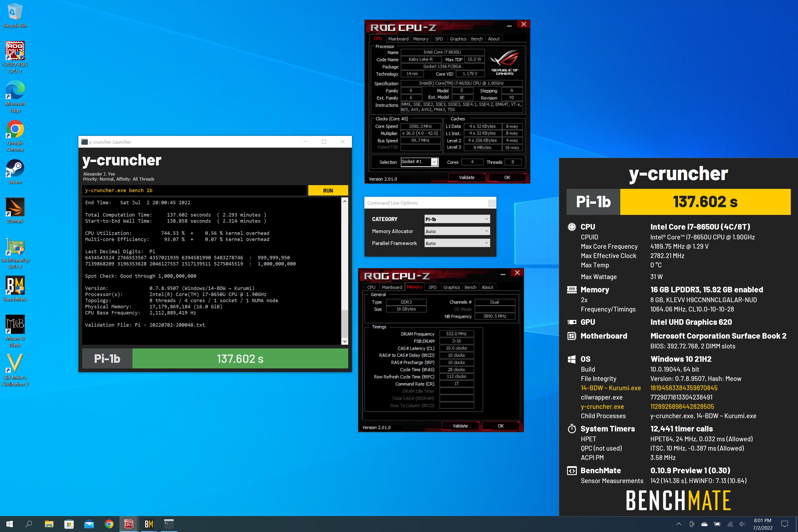This screenshot has width=798, height=532.
Task: Switch to y-cruncher console taskbar button
Action: (169, 524)
